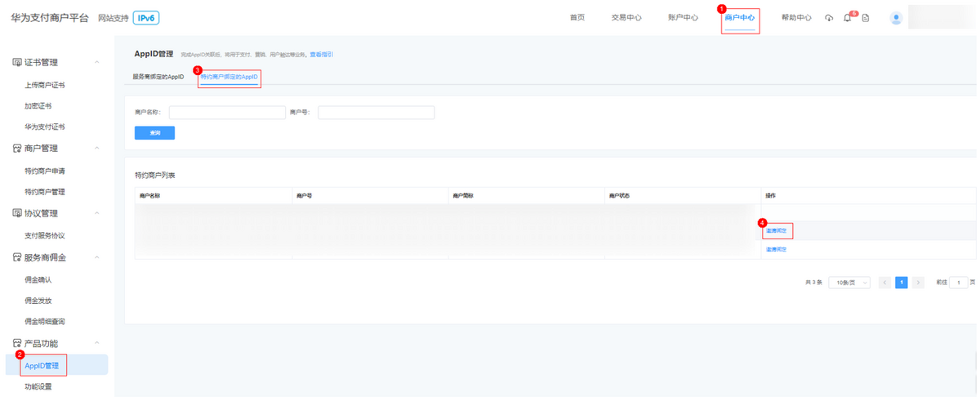Click the 服务商佣金 icon in sidebar

coord(16,257)
